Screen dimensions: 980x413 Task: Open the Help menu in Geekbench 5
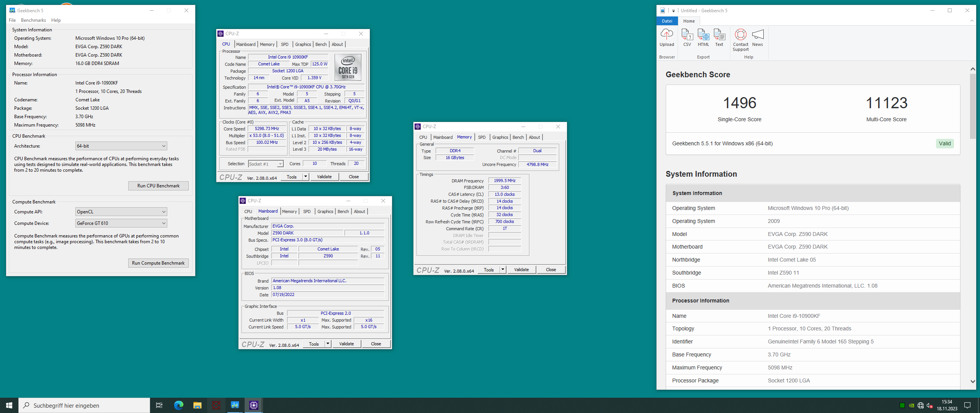click(56, 20)
